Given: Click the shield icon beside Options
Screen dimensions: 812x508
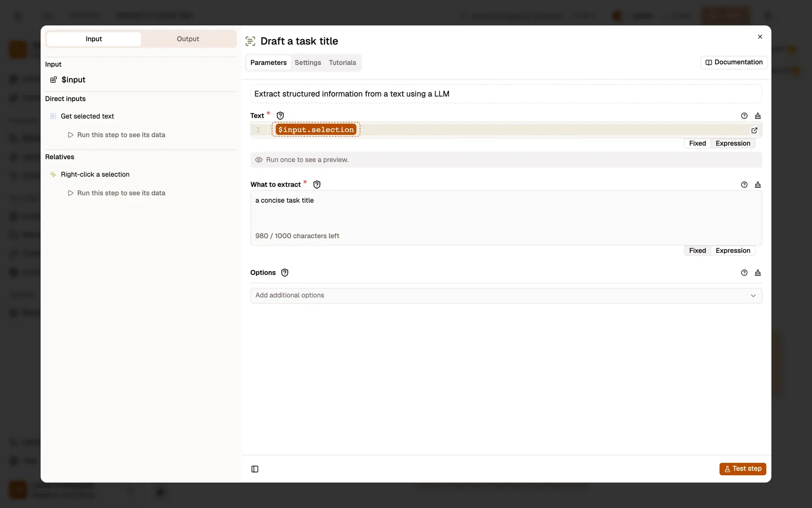Looking at the screenshot, I should tap(285, 273).
